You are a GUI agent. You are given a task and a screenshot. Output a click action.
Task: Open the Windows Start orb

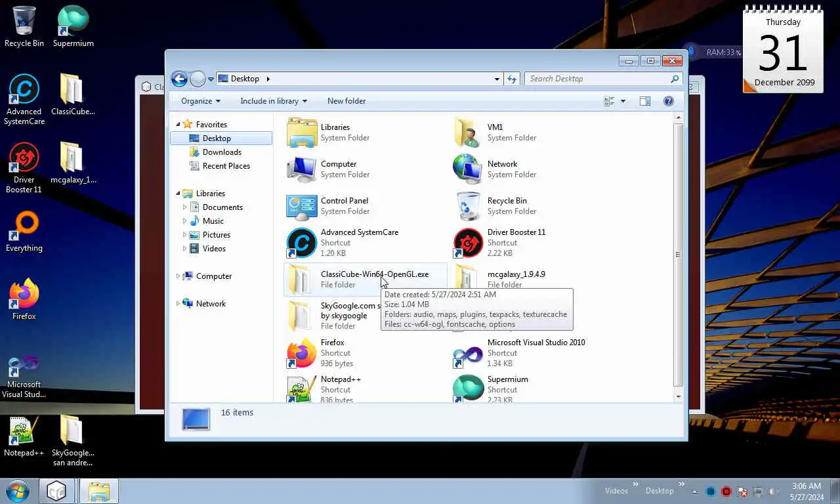(17, 491)
